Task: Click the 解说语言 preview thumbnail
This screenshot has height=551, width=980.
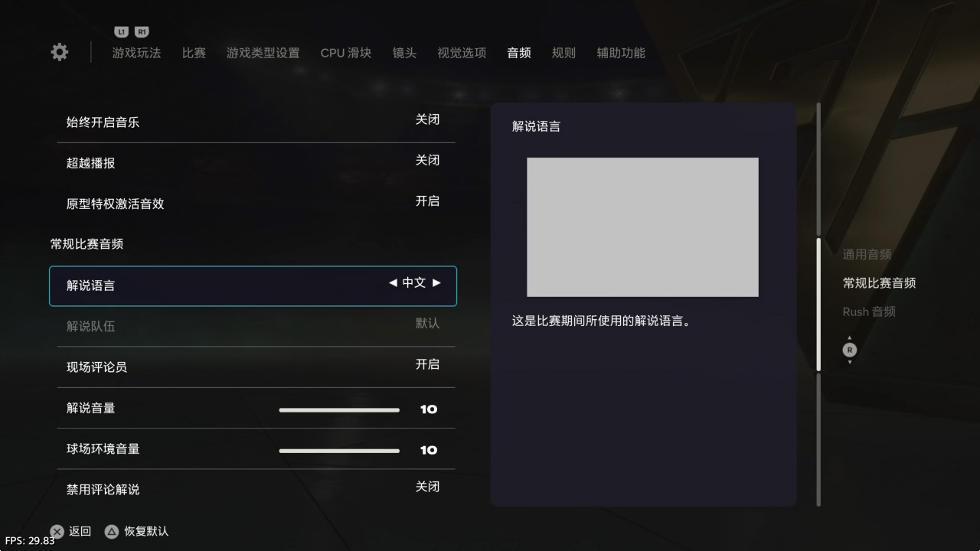Action: coord(642,227)
